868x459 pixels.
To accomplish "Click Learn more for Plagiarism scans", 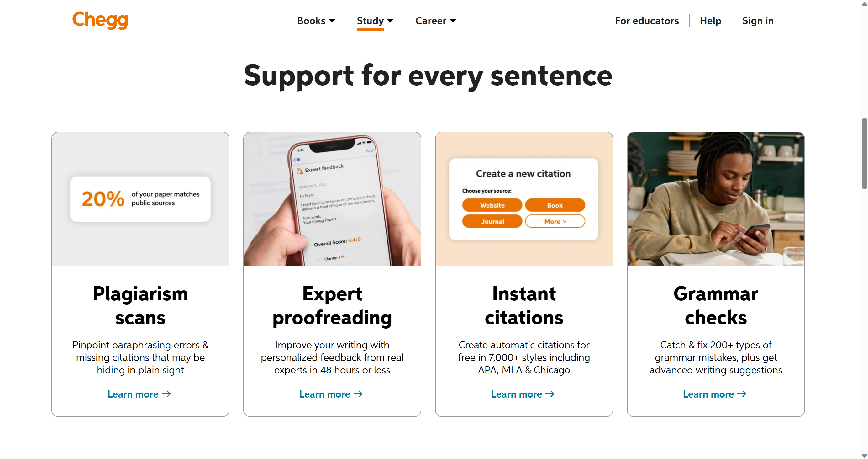I will (140, 394).
